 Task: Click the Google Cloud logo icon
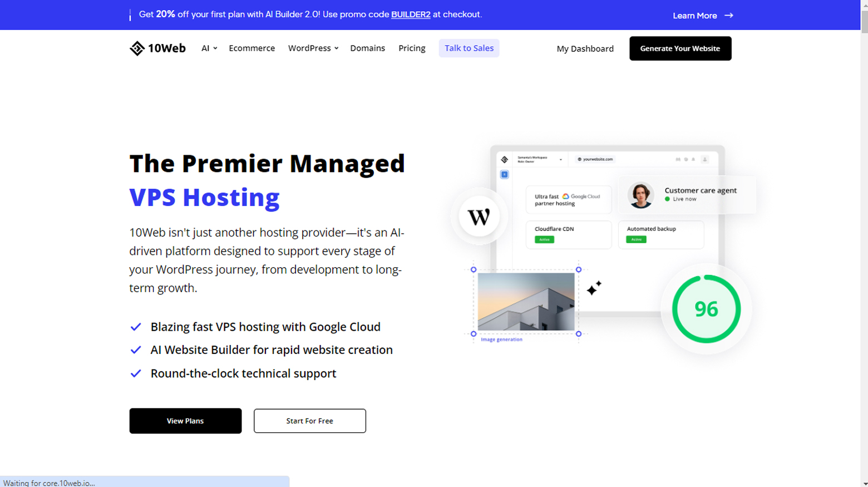click(x=565, y=196)
